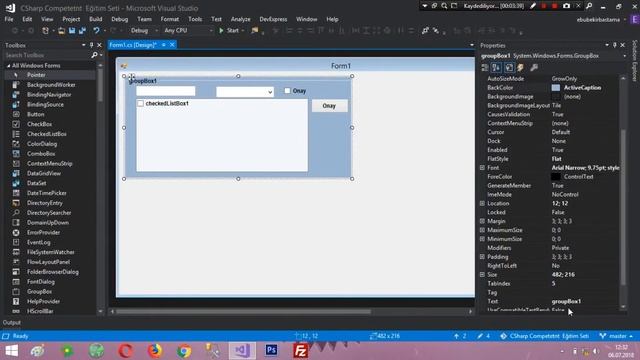This screenshot has height=360, width=640.
Task: Click the Search Toolbox input field
Action: point(47,55)
